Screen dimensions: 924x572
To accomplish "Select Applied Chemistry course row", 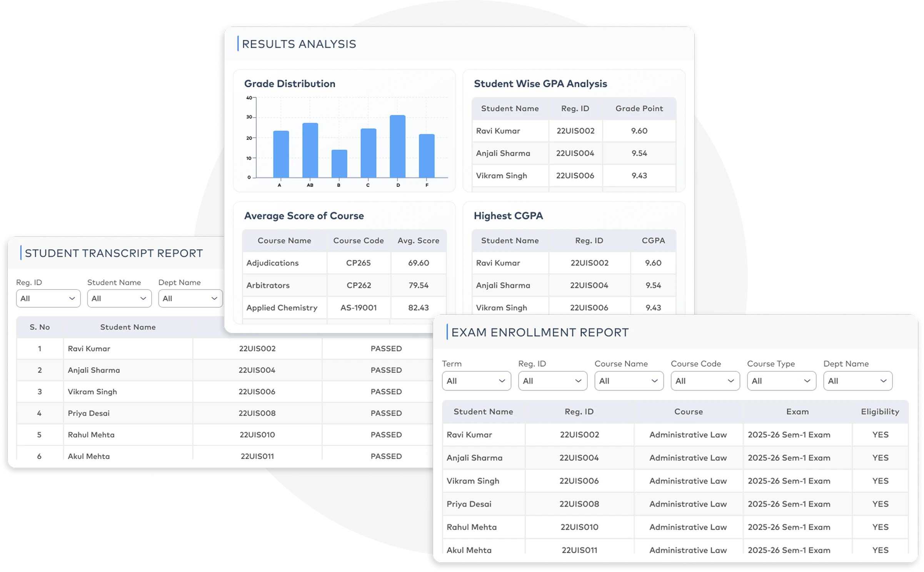I will pos(344,308).
